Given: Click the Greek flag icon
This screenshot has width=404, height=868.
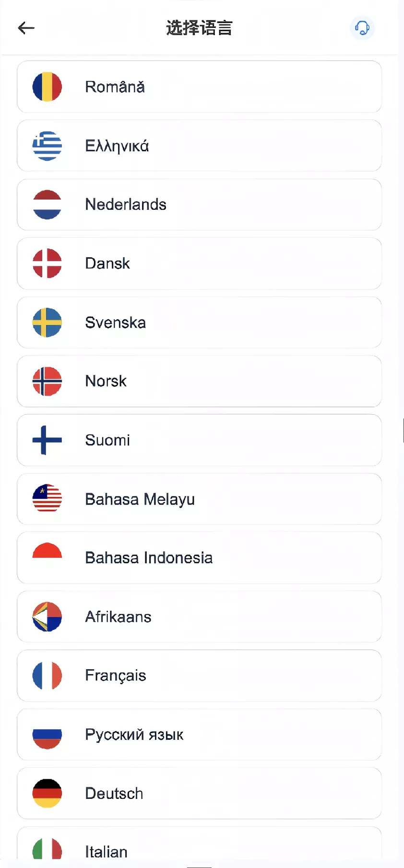Looking at the screenshot, I should [x=47, y=146].
